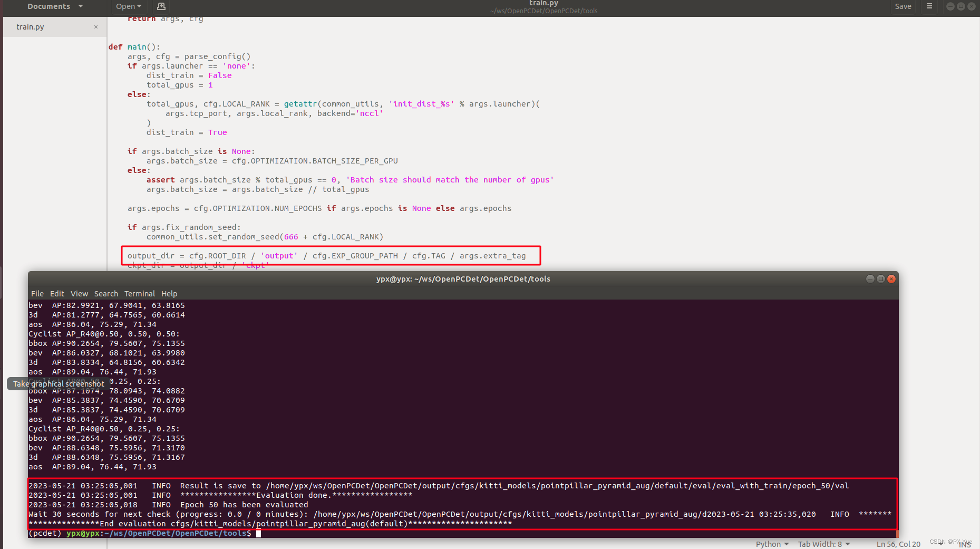980x549 pixels.
Task: Click the INS insert mode indicator
Action: coord(965,545)
